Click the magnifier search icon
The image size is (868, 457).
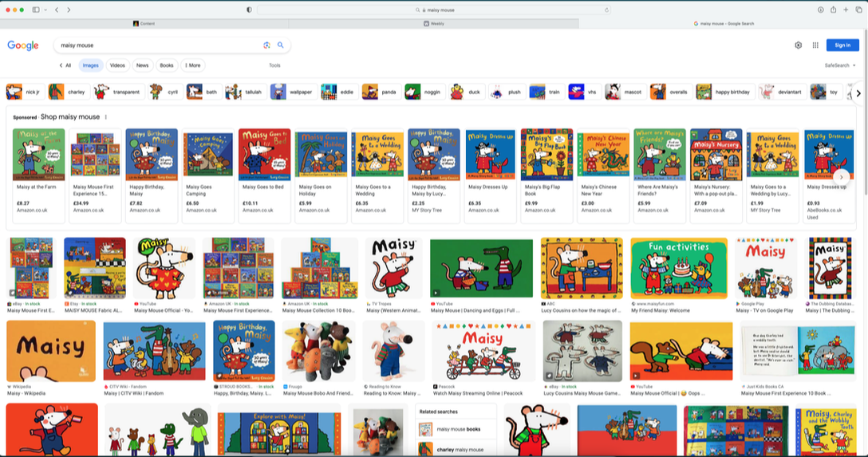click(281, 45)
